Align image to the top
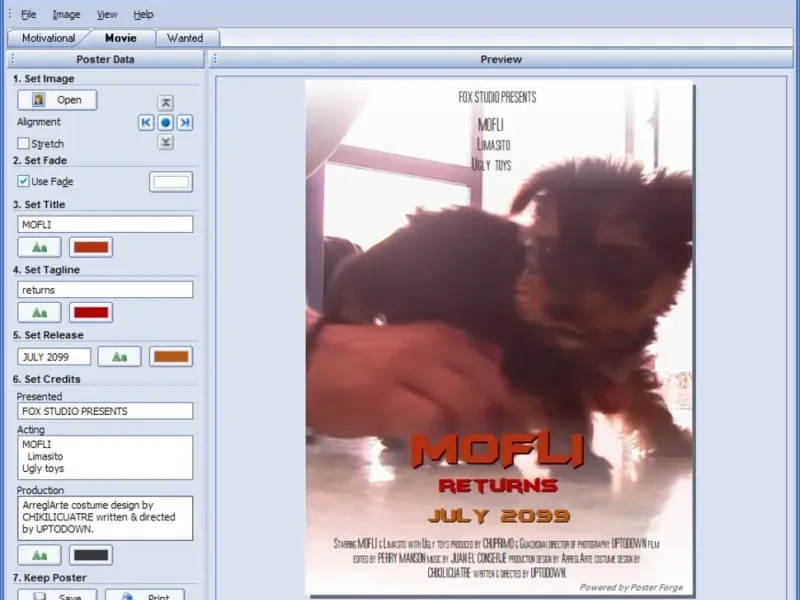The width and height of the screenshot is (800, 600). [165, 103]
